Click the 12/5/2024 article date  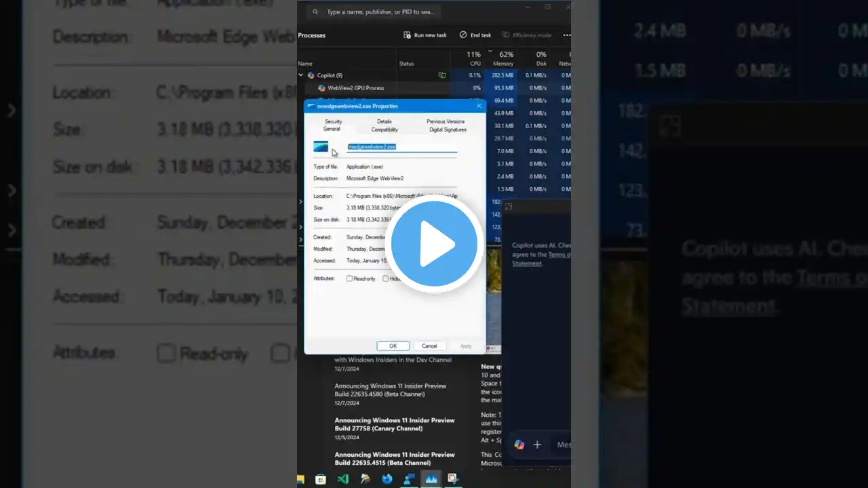pos(347,437)
